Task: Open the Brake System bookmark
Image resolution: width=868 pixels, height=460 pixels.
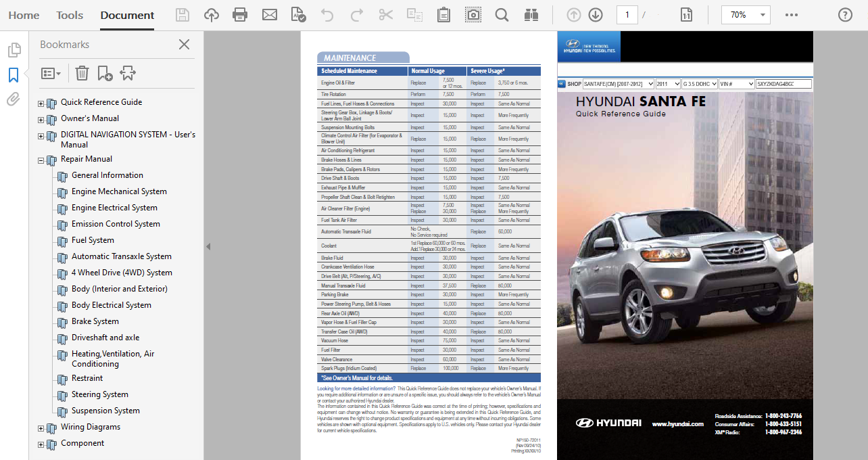Action: pos(95,321)
